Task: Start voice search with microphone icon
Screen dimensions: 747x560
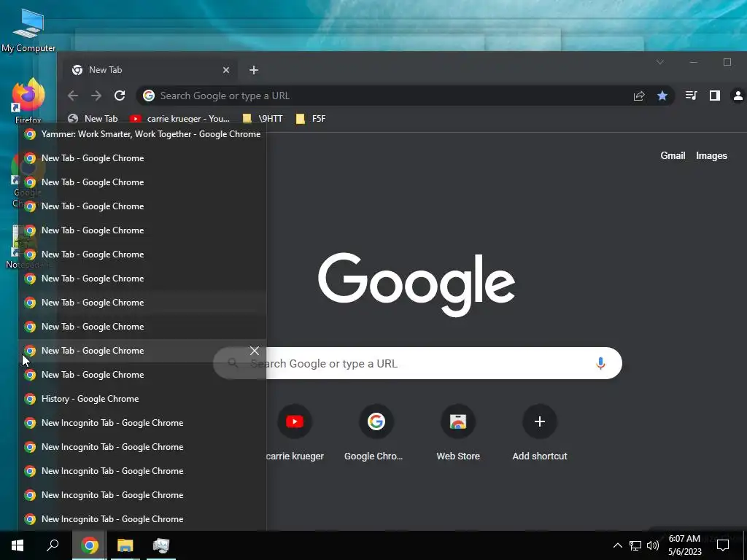Action: (x=600, y=363)
